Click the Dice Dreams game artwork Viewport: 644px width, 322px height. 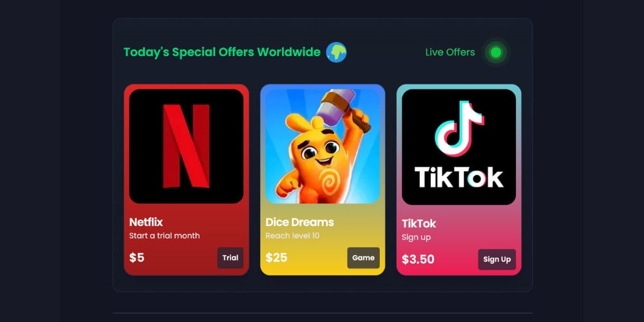323,146
